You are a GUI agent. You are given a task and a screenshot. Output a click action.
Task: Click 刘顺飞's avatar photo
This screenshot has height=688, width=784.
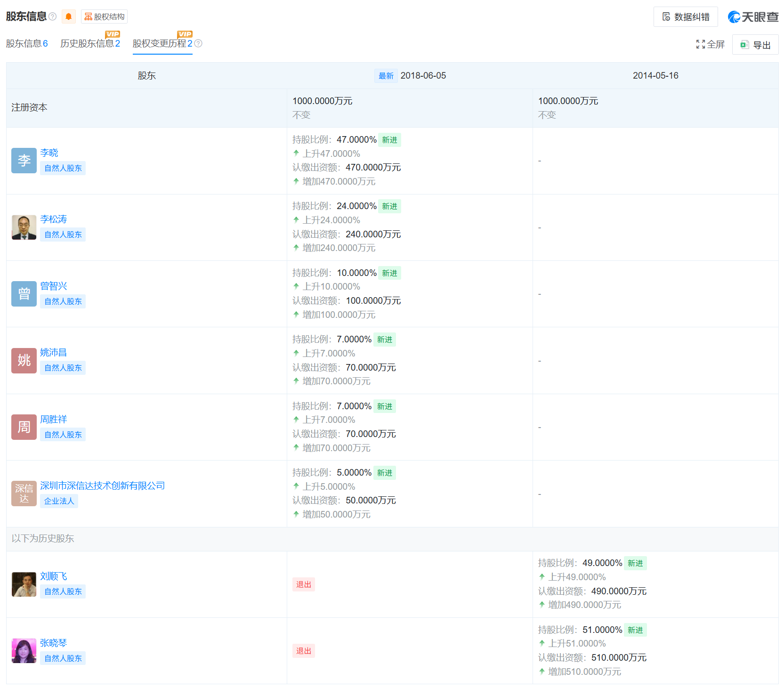click(x=24, y=584)
